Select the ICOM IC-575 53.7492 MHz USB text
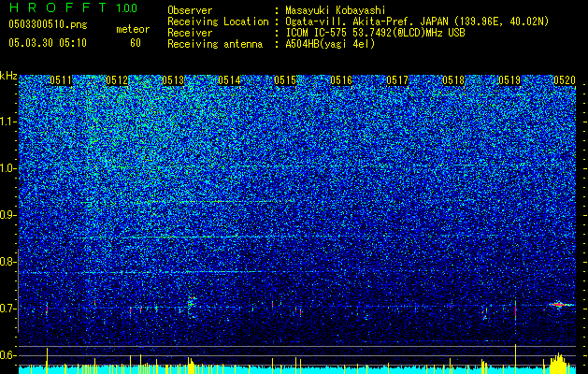Viewport: 588px width, 374px height. pyautogui.click(x=375, y=33)
